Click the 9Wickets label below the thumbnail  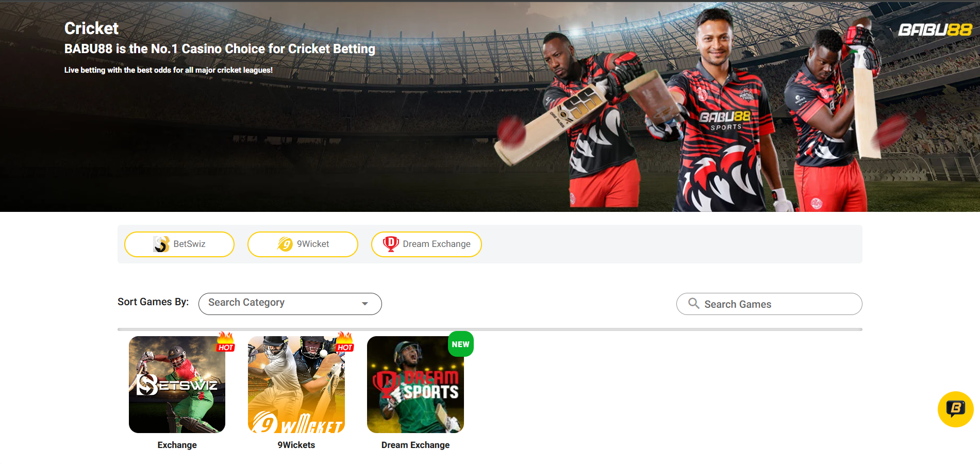tap(296, 445)
